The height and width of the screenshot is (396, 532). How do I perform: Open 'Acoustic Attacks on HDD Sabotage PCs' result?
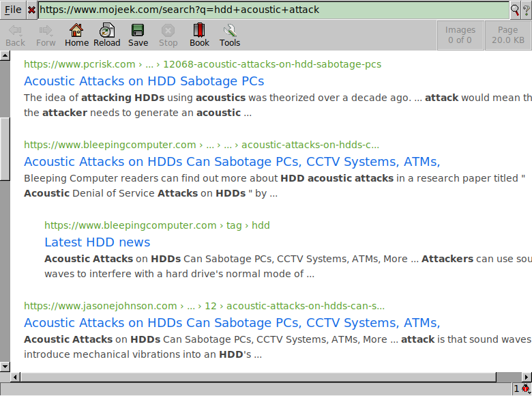pos(144,81)
